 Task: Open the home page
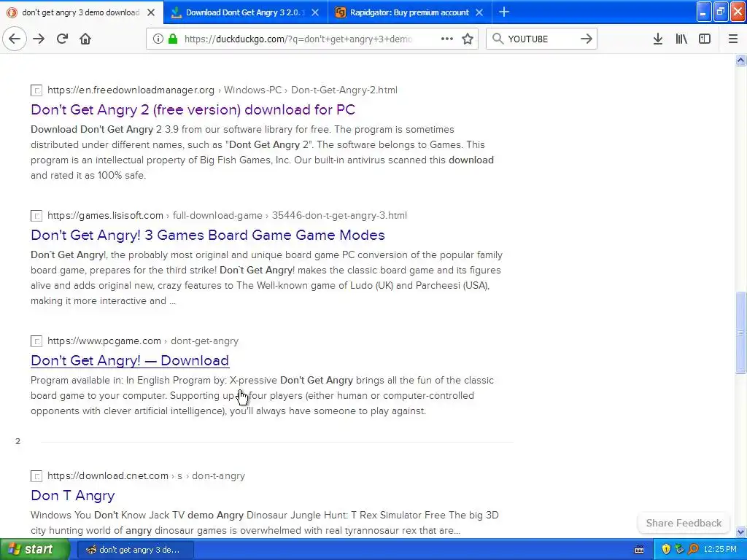(x=85, y=39)
